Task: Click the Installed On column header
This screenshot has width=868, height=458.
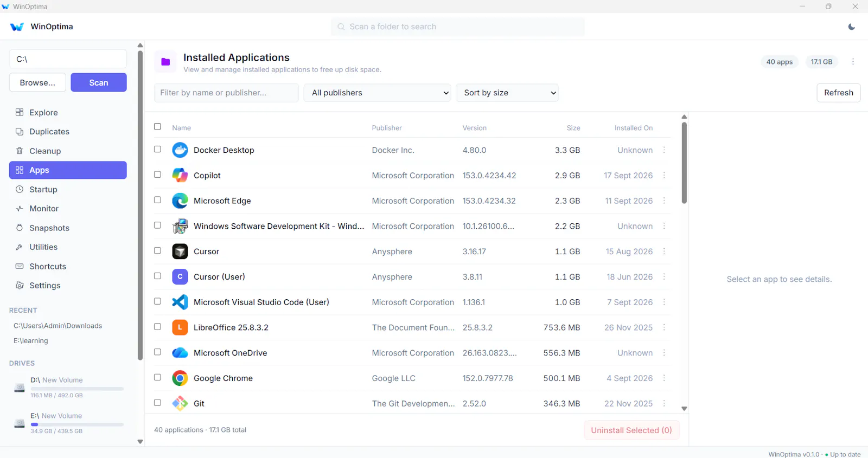Action: tap(634, 128)
